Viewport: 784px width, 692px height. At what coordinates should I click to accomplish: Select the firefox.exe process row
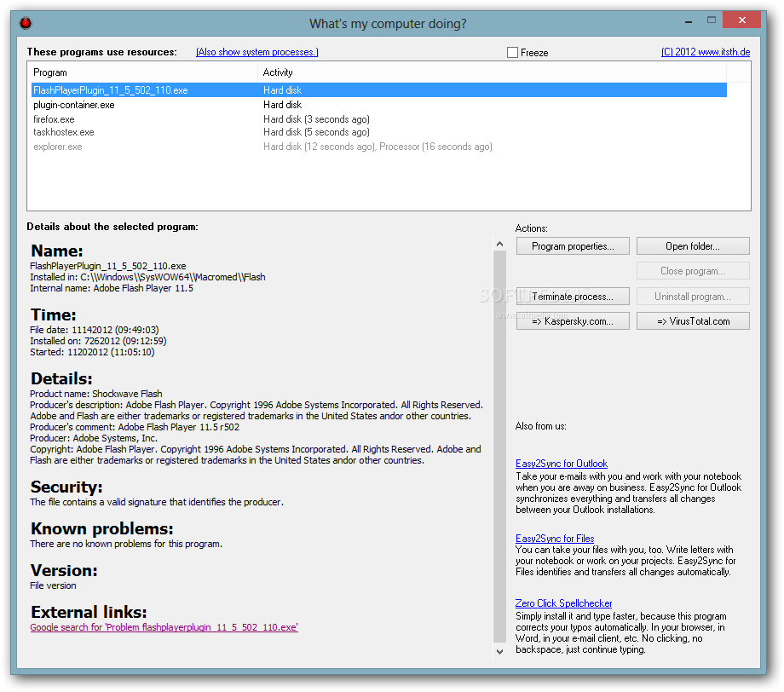(378, 119)
